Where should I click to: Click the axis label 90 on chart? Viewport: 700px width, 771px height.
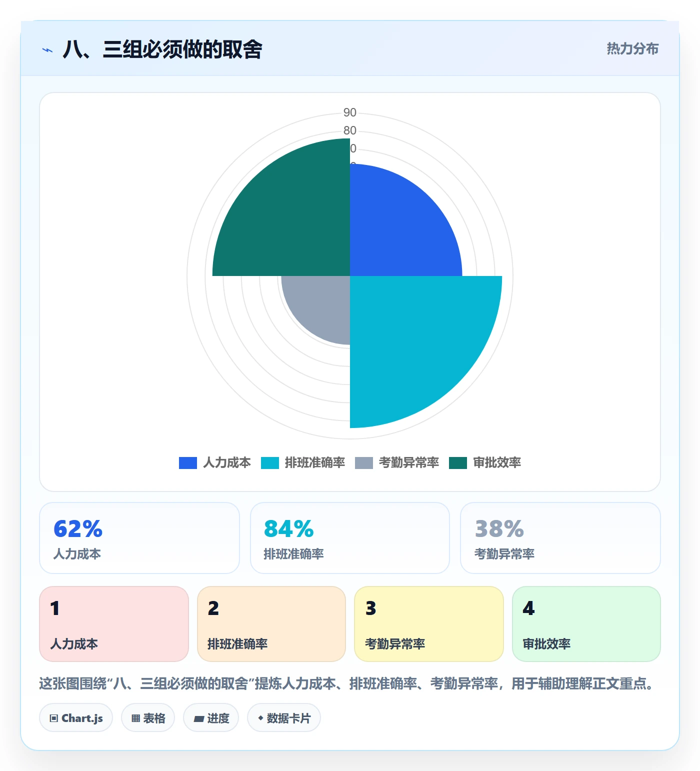pyautogui.click(x=350, y=112)
